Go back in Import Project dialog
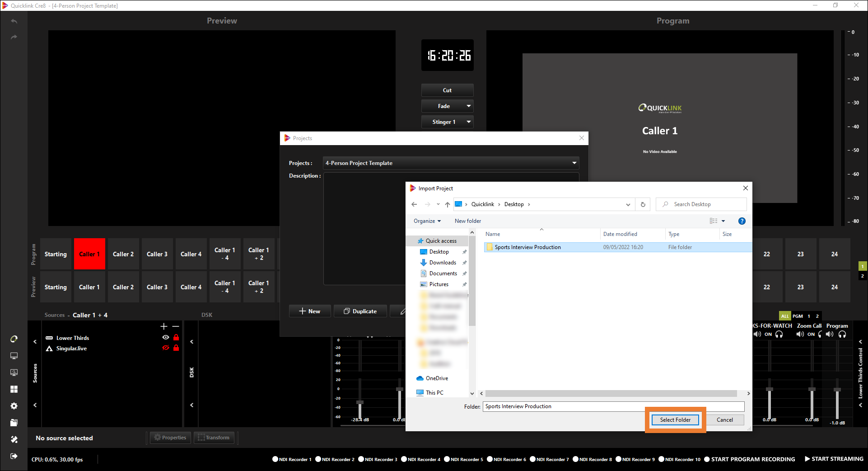 [414, 204]
